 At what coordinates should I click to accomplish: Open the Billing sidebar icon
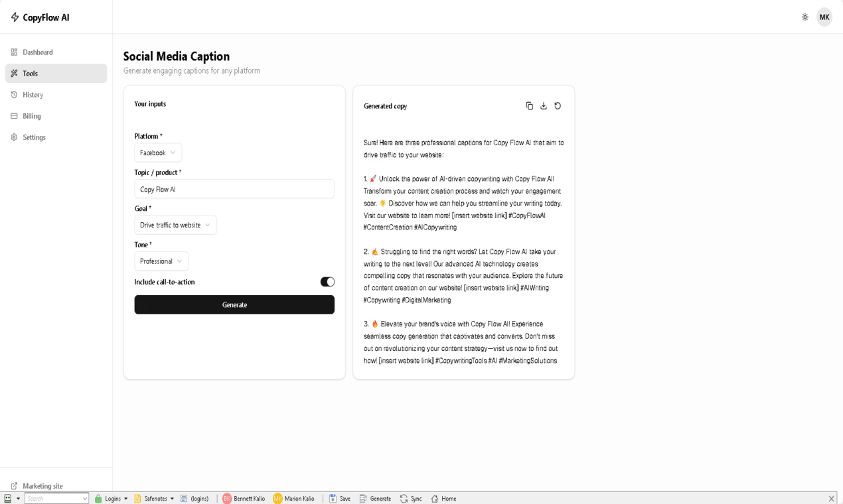[13, 116]
